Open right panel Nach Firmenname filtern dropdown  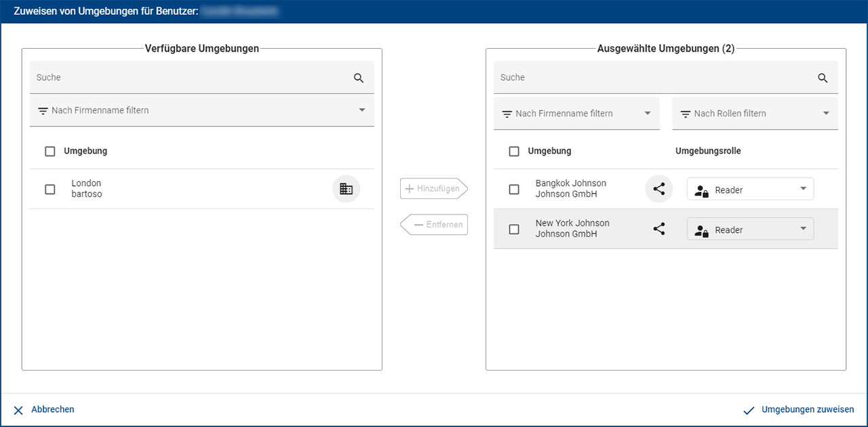click(576, 113)
